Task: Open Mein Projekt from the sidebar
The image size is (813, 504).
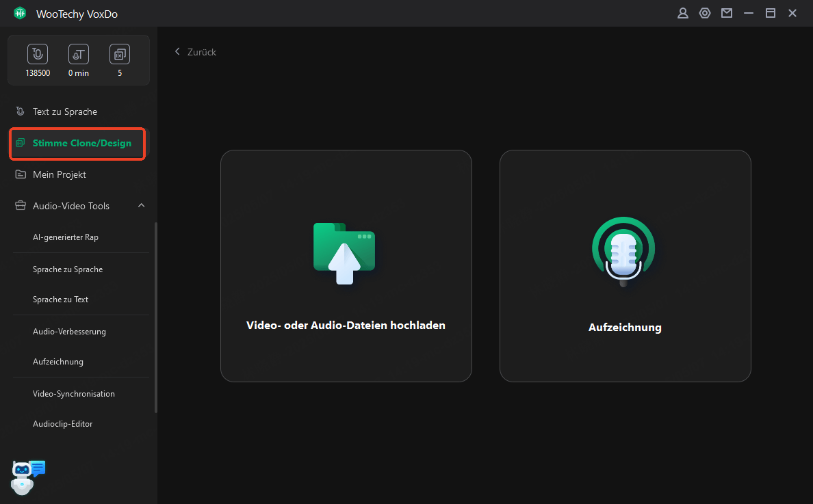Action: pyautogui.click(x=60, y=174)
